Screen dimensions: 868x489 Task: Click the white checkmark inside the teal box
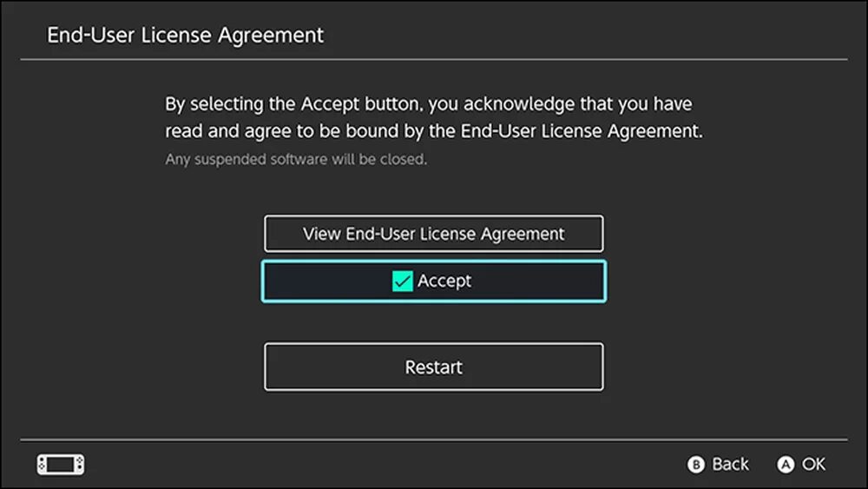(x=402, y=281)
